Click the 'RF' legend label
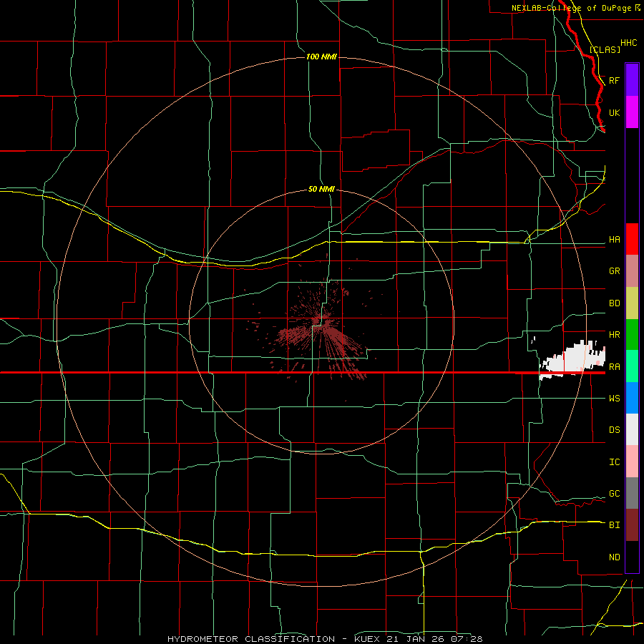Image resolution: width=644 pixels, height=644 pixels. [x=614, y=80]
